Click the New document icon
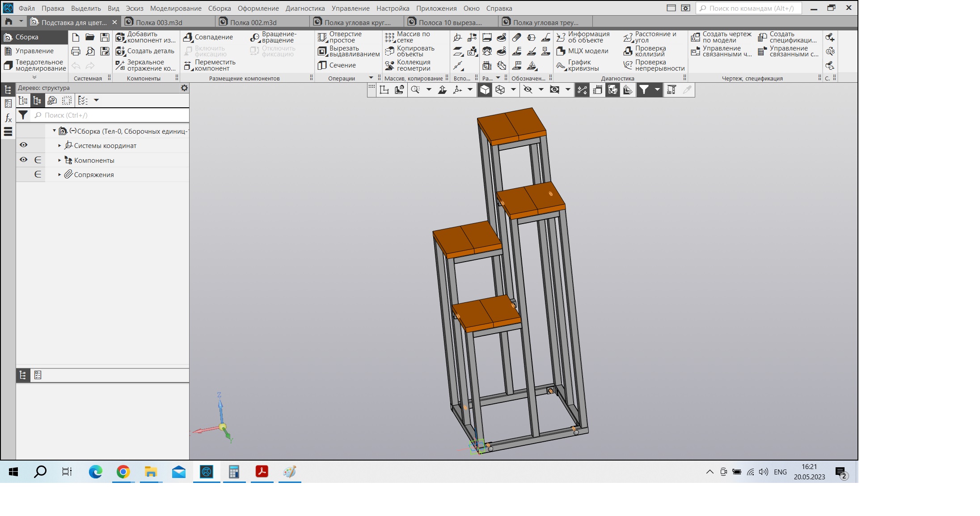 pos(76,38)
